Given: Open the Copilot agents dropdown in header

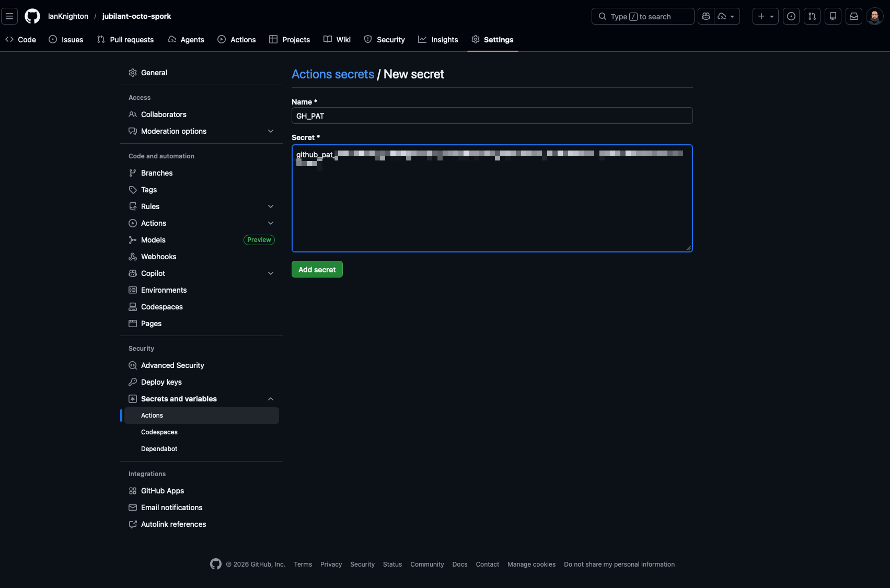Looking at the screenshot, I should click(727, 16).
